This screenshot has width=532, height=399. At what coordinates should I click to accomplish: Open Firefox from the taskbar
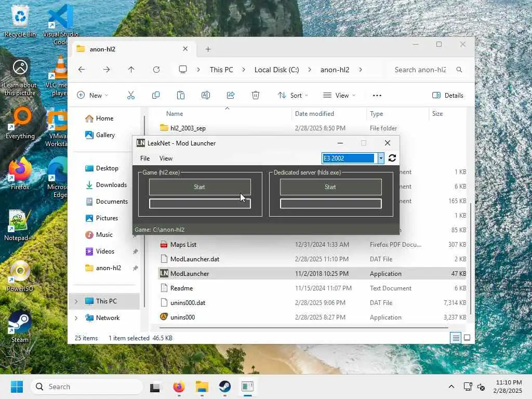point(179,387)
